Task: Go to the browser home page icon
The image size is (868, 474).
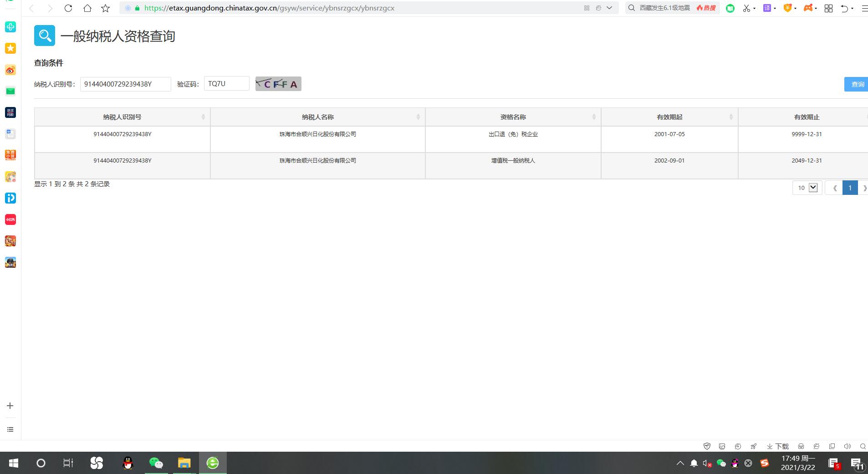Action: coord(87,8)
